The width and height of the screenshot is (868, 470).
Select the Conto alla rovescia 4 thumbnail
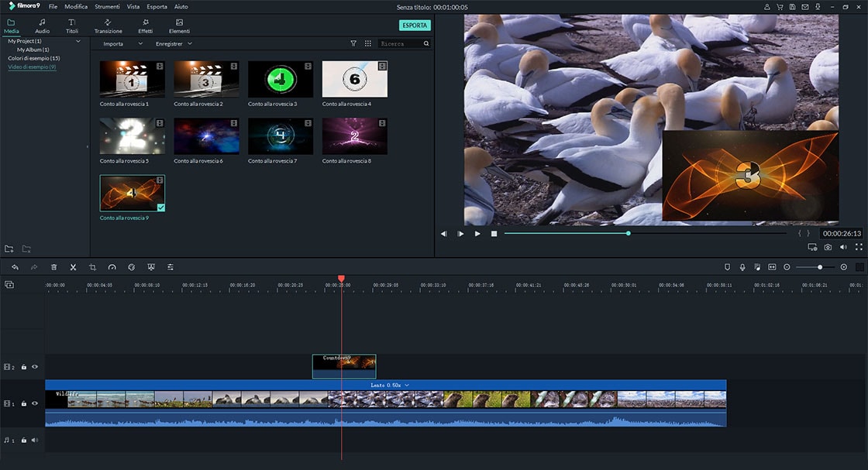click(355, 79)
